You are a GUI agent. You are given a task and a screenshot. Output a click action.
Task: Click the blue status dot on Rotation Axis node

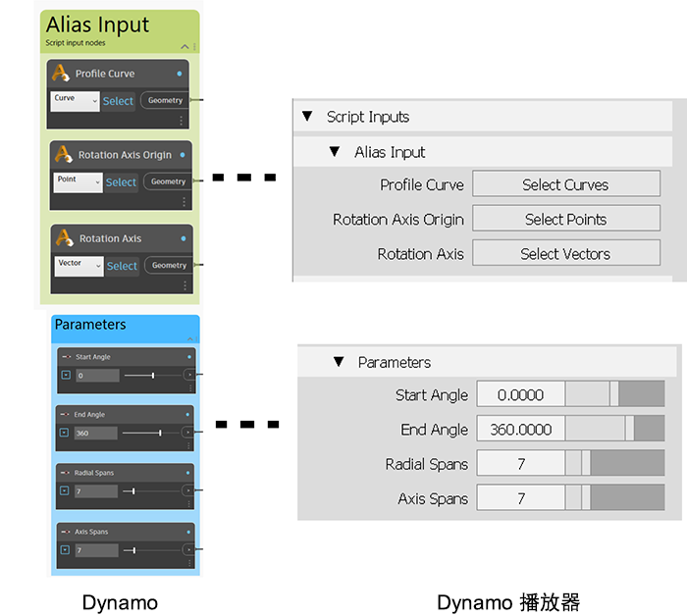point(184,238)
